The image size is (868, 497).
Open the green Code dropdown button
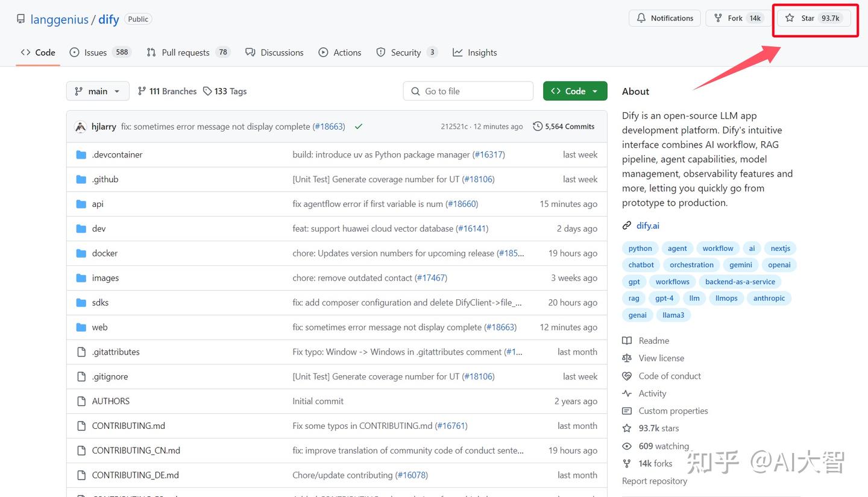[x=574, y=91]
